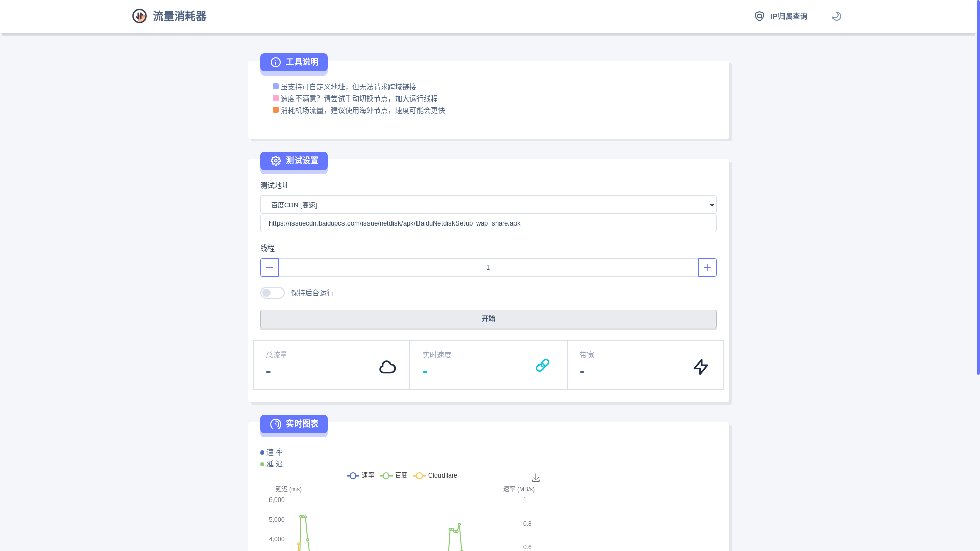Toggle the 百度 legend series
The height and width of the screenshot is (551, 980).
click(x=394, y=475)
